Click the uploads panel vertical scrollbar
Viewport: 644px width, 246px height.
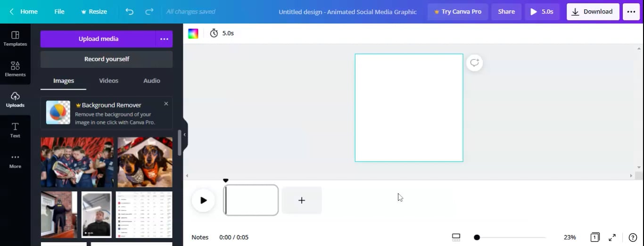pos(179,143)
